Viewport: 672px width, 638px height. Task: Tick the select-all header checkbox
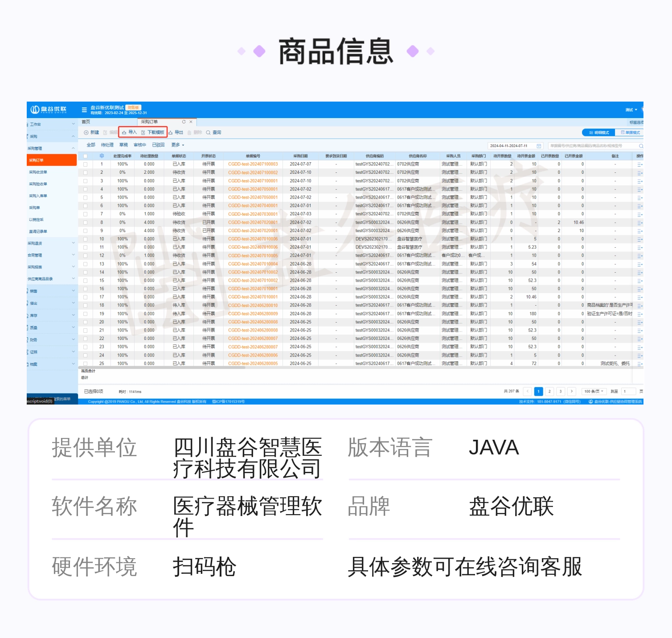click(x=85, y=156)
